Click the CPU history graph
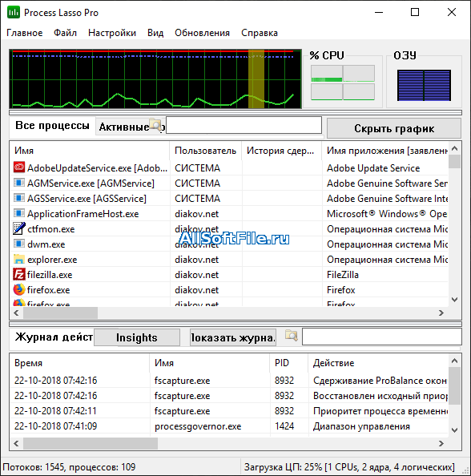471x476 pixels. 155,79
